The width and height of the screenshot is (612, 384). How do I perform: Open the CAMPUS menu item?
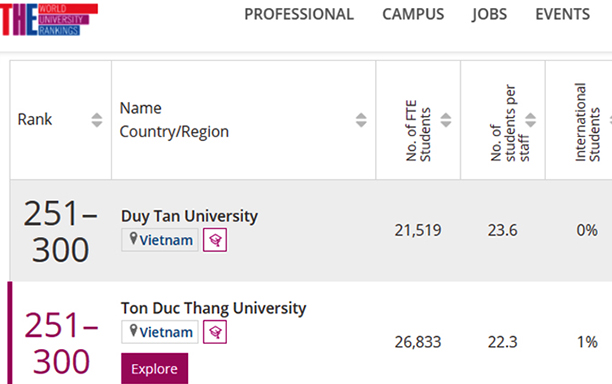(x=413, y=14)
